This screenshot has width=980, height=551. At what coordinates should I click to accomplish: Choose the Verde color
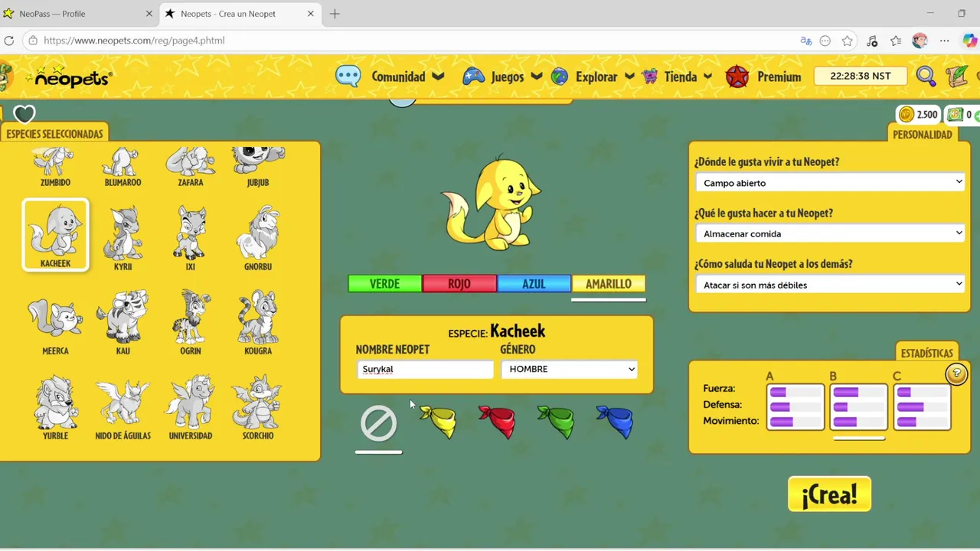coord(384,284)
